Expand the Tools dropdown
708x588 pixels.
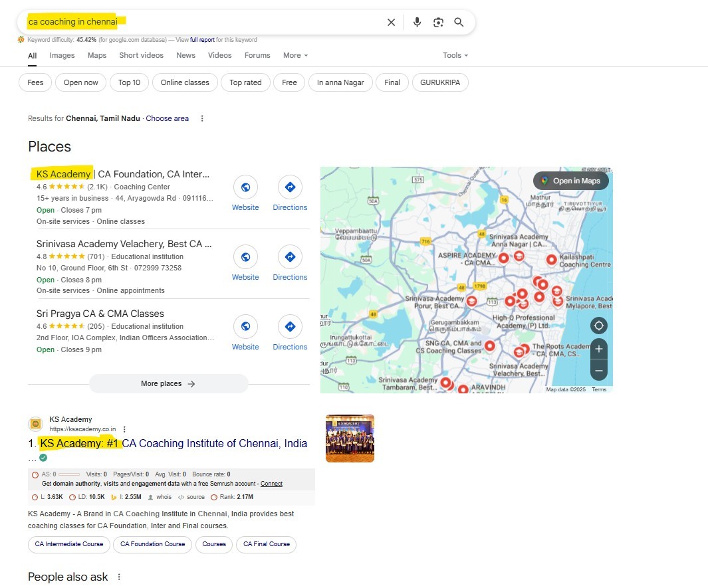(455, 55)
